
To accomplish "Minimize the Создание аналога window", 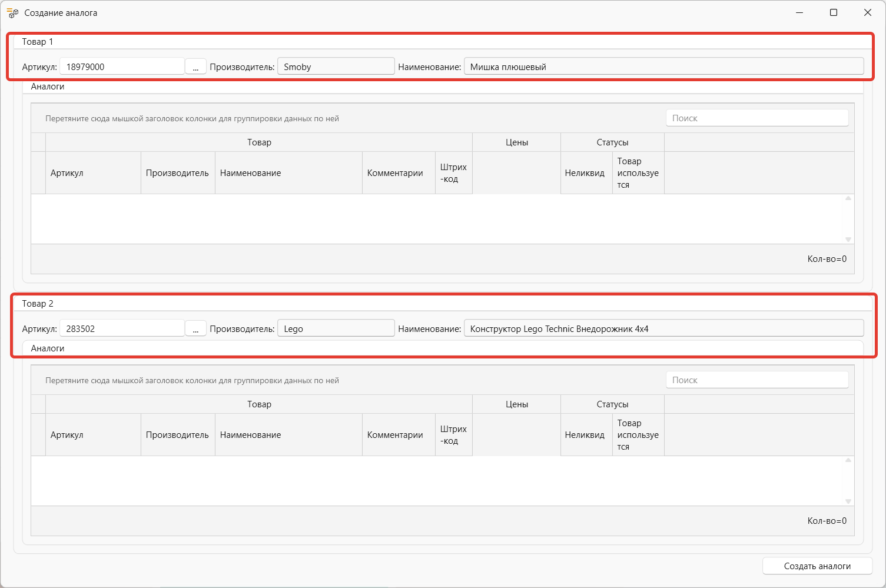I will tap(799, 12).
